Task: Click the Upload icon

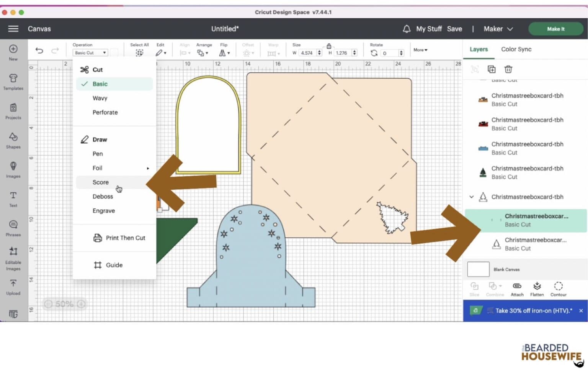Action: point(13,287)
